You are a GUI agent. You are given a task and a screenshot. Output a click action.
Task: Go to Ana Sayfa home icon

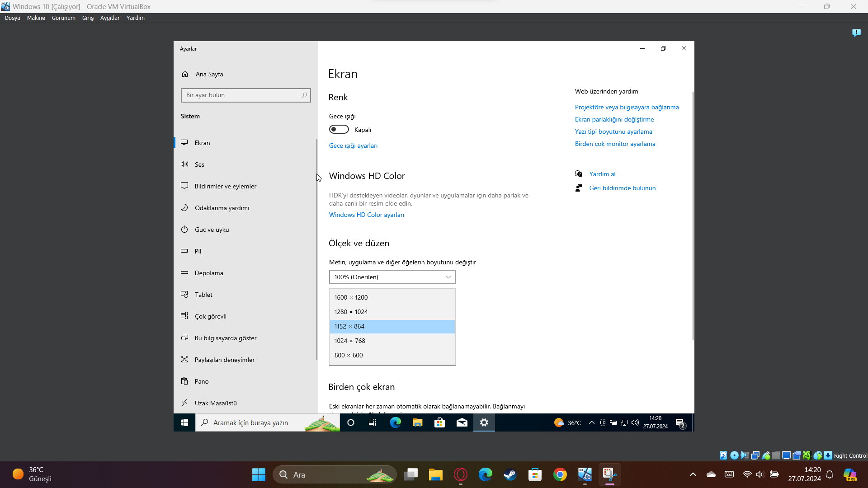[185, 74]
